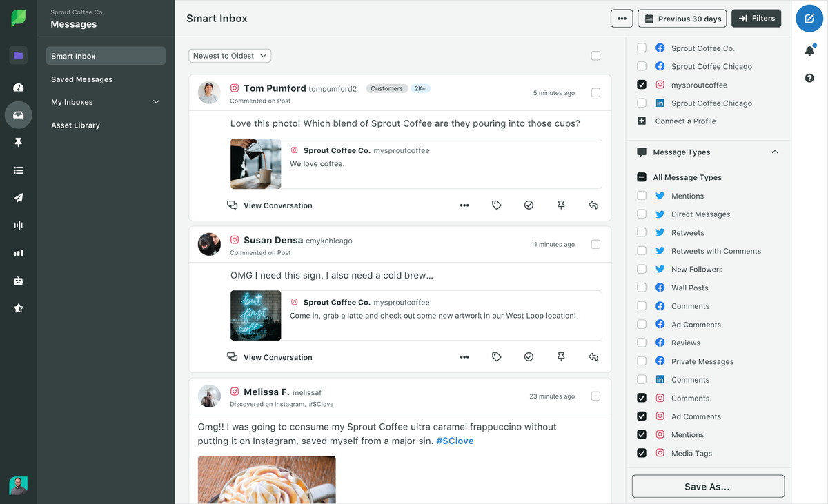
Task: Open more options on Susan Densa's message
Action: 464,357
